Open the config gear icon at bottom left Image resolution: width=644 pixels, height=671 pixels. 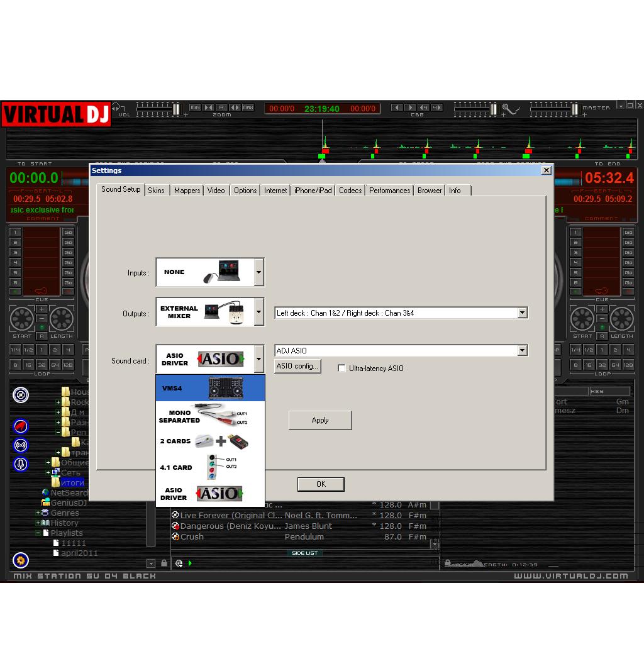click(x=21, y=560)
